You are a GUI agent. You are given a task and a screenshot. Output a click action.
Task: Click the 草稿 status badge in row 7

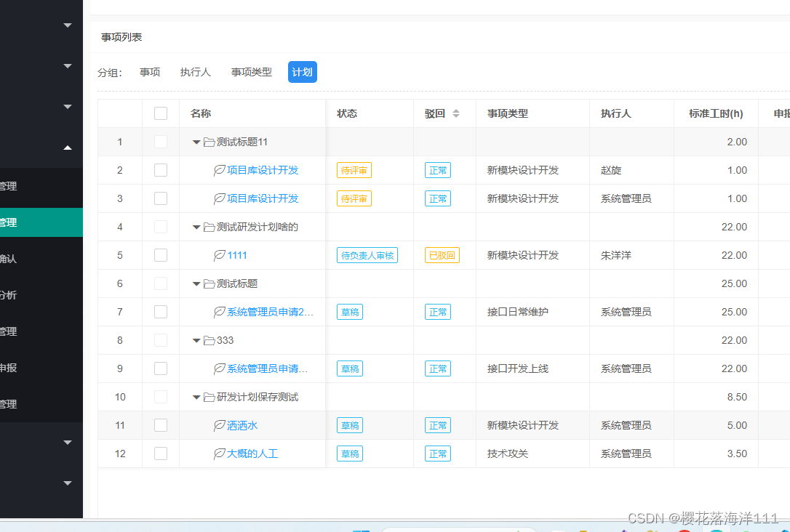pos(349,312)
